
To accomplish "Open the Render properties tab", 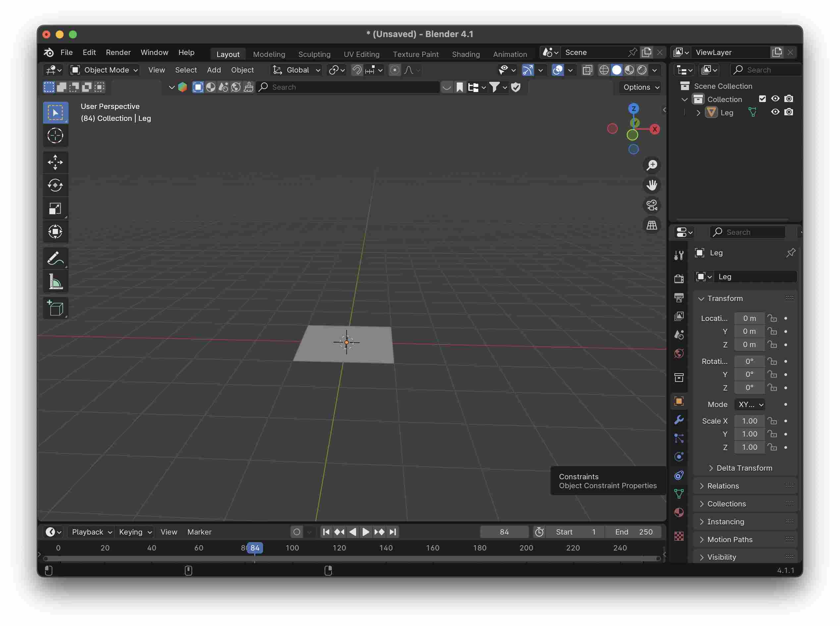I will tap(679, 279).
